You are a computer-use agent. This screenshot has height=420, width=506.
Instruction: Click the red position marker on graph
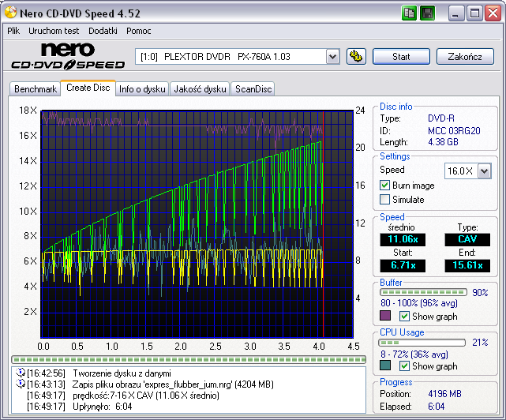click(324, 224)
